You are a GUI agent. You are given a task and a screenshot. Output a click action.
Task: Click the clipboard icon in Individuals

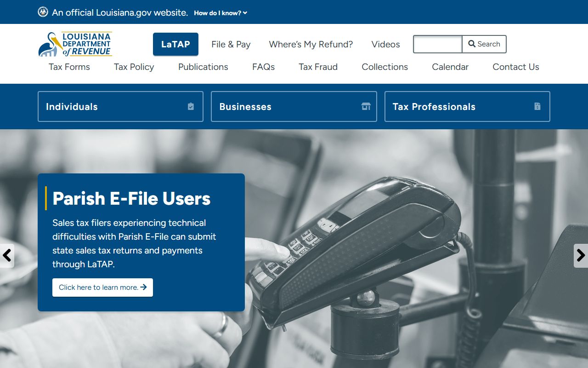click(191, 106)
